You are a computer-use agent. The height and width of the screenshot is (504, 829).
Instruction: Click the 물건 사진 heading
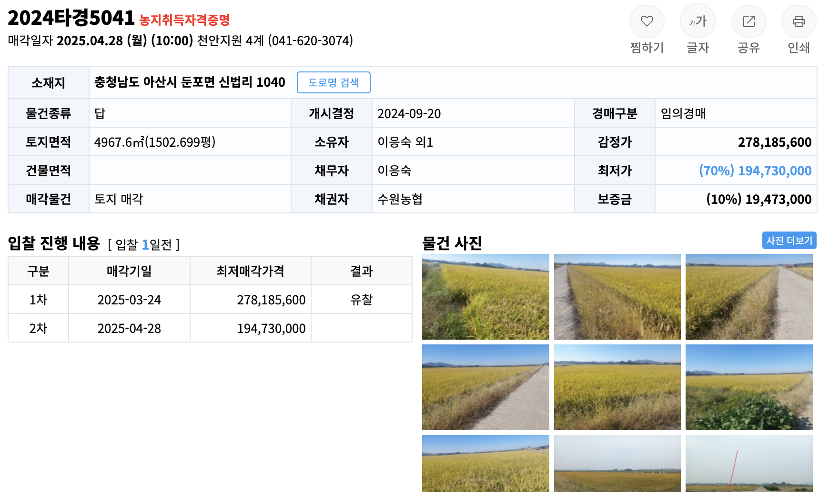452,243
